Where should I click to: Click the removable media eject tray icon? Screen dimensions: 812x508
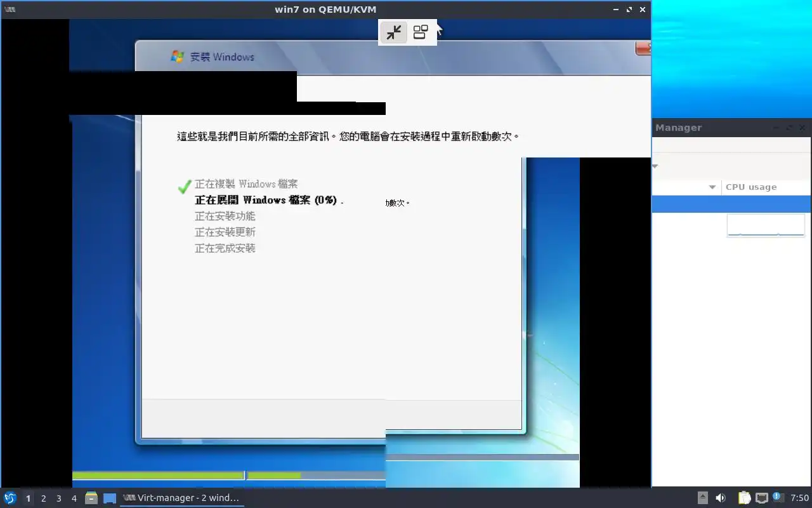coord(702,498)
